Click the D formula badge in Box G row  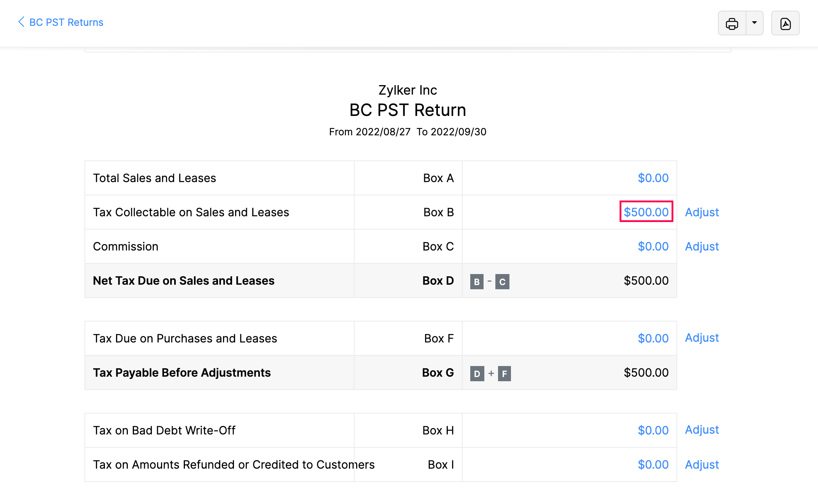coord(476,374)
